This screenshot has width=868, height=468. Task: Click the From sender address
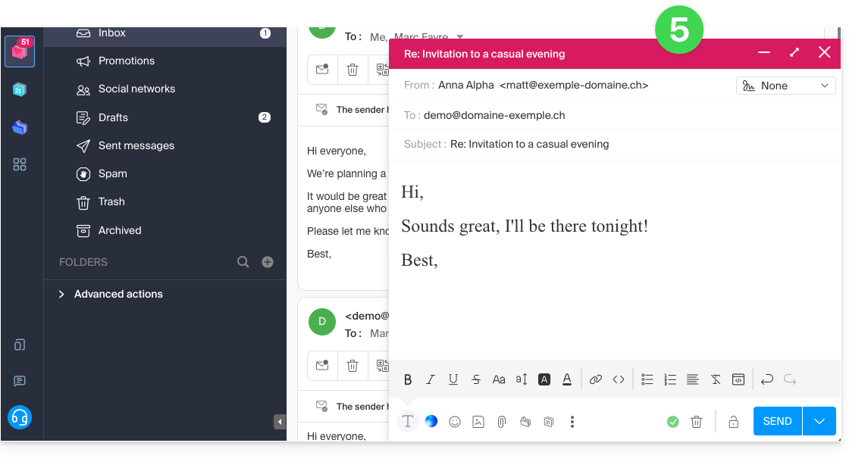click(543, 85)
